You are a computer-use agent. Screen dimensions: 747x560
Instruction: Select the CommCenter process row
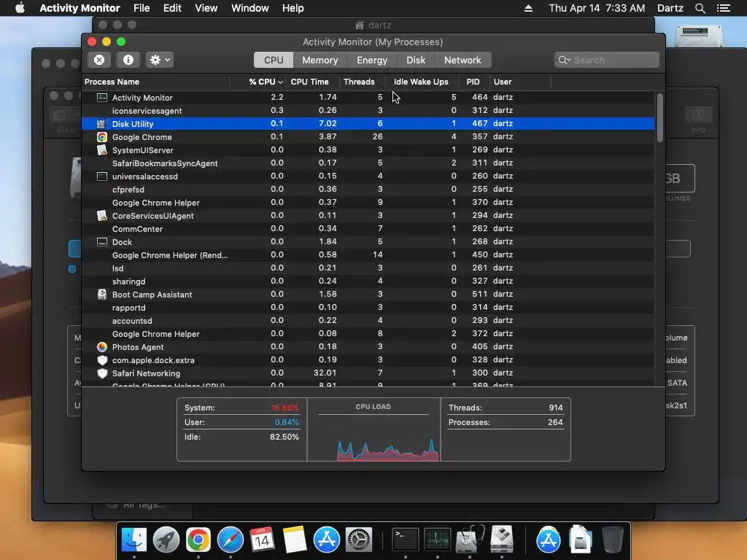368,228
